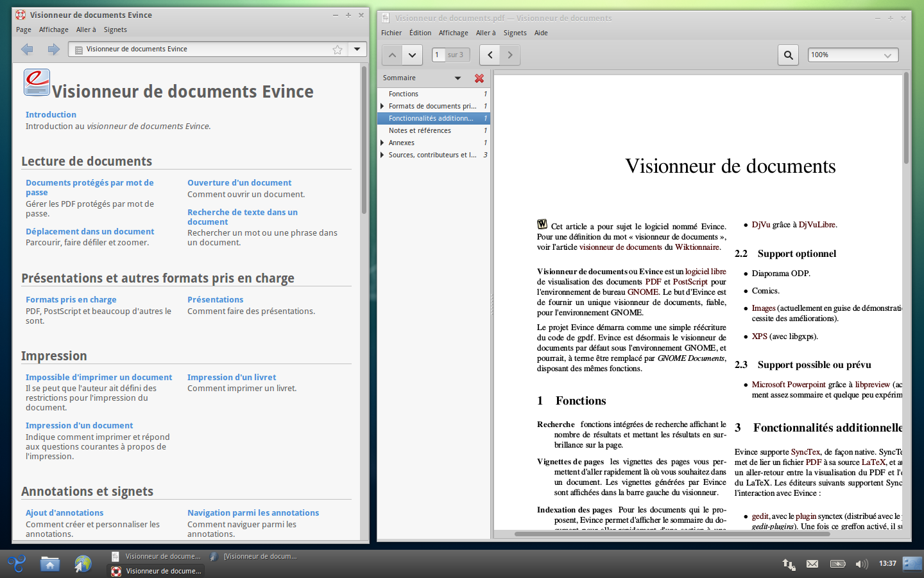Open Signets menu in help window

(116, 30)
